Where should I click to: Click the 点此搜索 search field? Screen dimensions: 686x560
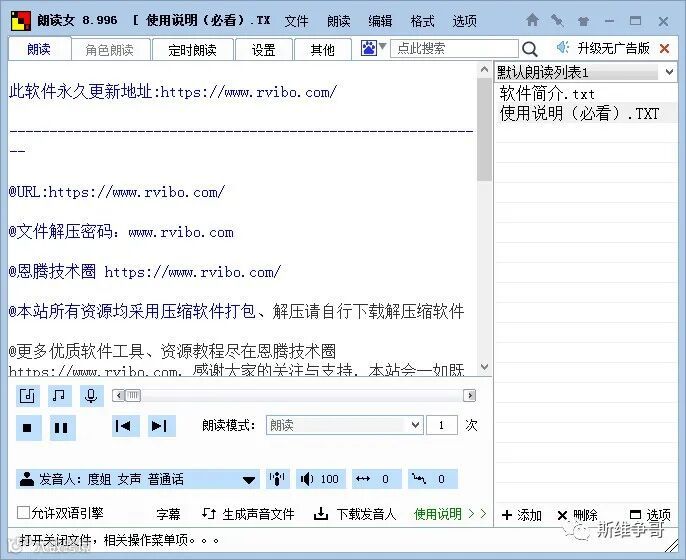point(454,48)
